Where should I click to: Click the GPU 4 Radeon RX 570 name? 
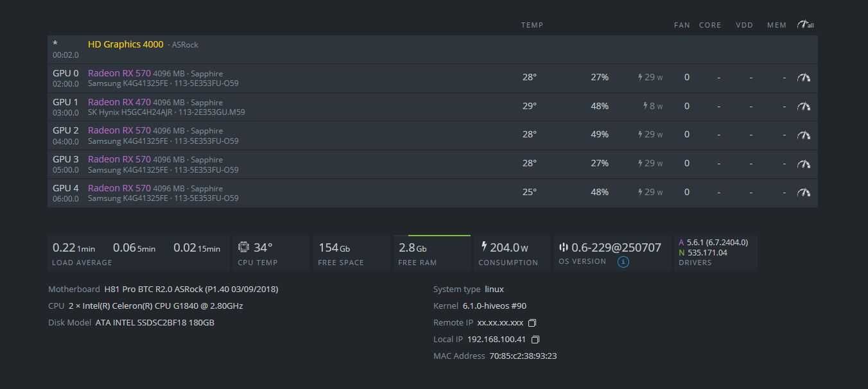[x=119, y=188]
